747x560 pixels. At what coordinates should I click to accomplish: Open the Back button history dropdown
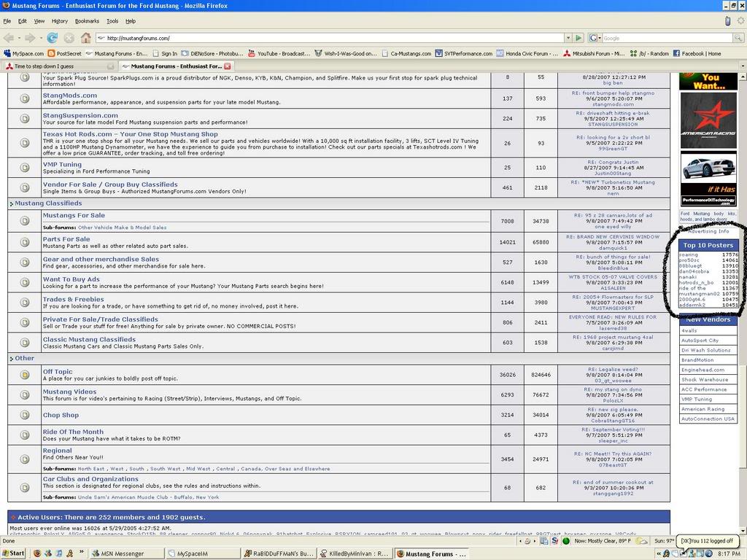tap(19, 38)
